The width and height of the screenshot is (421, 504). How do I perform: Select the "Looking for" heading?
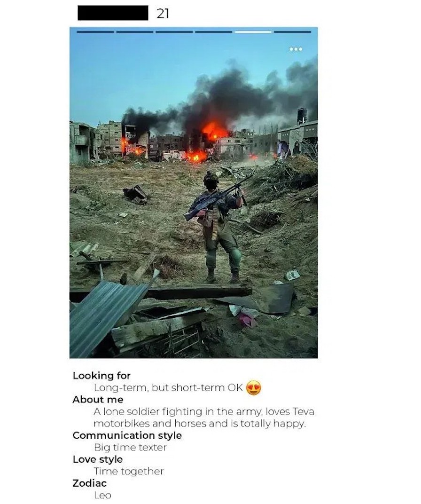tap(101, 376)
